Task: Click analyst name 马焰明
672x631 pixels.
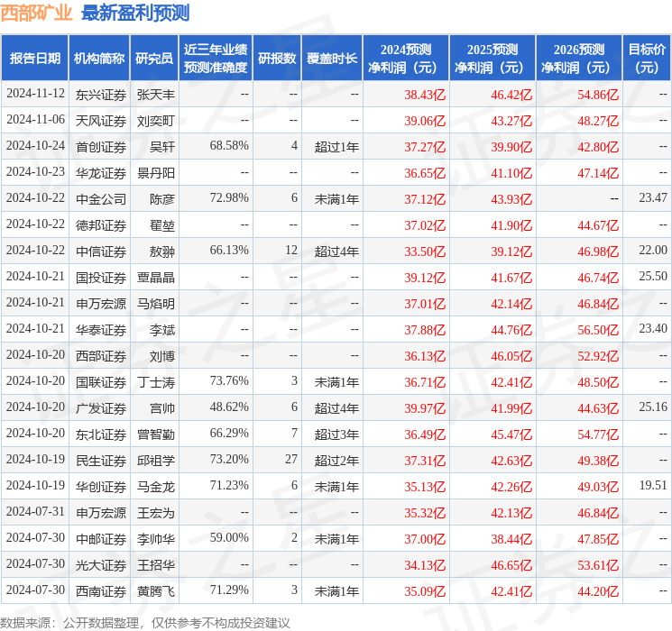Action: click(155, 304)
